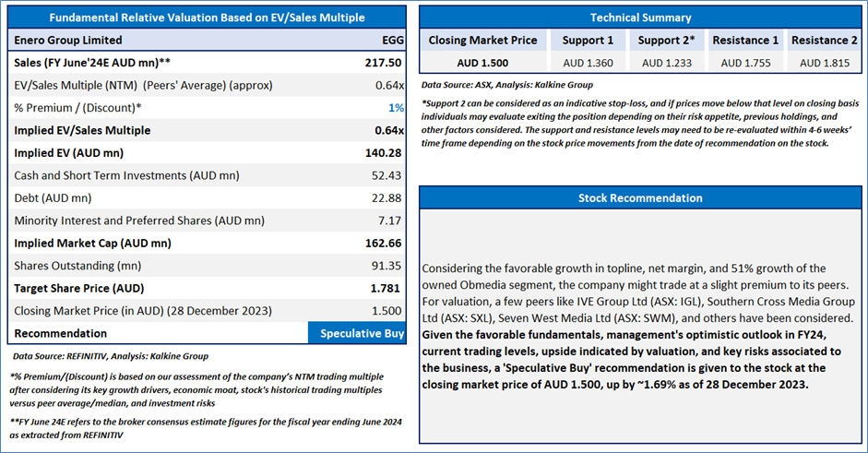This screenshot has height=453, width=868.
Task: Select 'Data Source: REFINITIV, Analysis: Kalkine Group' note
Action: (x=111, y=357)
